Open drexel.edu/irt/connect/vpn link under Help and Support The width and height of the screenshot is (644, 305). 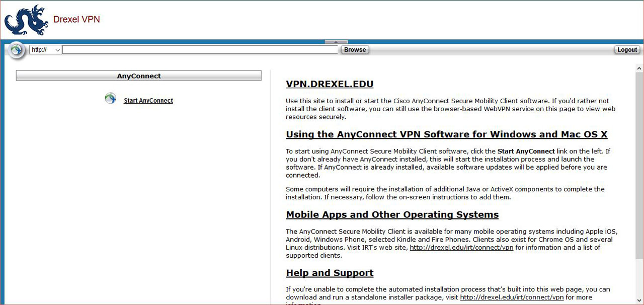[512, 297]
